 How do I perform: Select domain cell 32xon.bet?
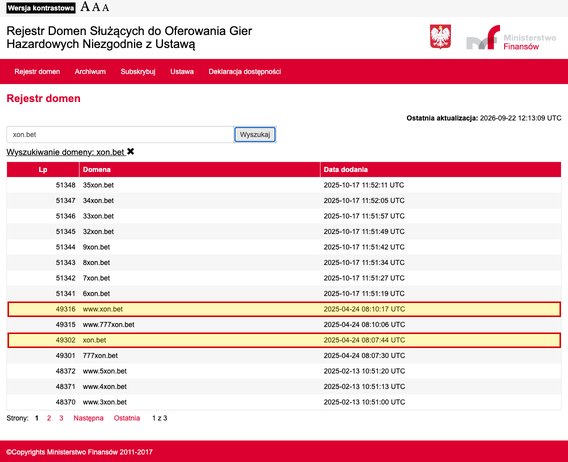[x=98, y=232]
